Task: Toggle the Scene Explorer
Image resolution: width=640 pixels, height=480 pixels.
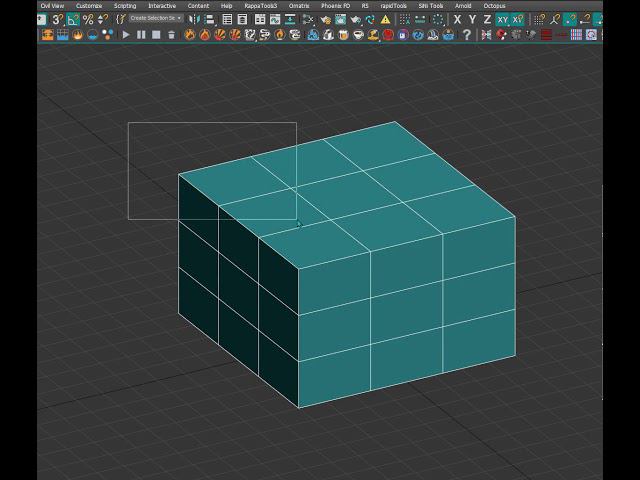Action: (227, 19)
